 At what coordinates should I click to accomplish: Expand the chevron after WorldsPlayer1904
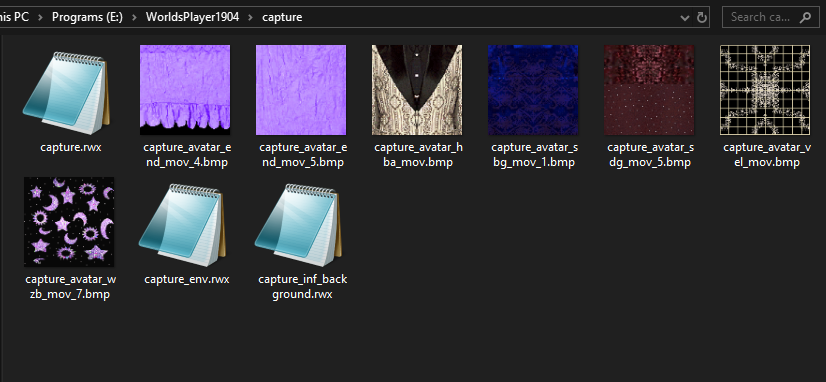click(251, 17)
